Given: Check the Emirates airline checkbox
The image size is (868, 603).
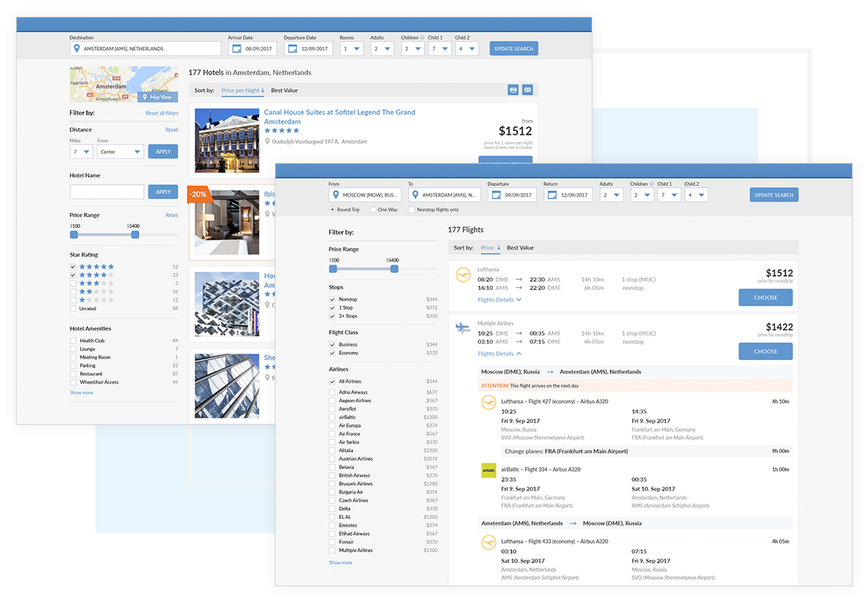Looking at the screenshot, I should tap(332, 526).
